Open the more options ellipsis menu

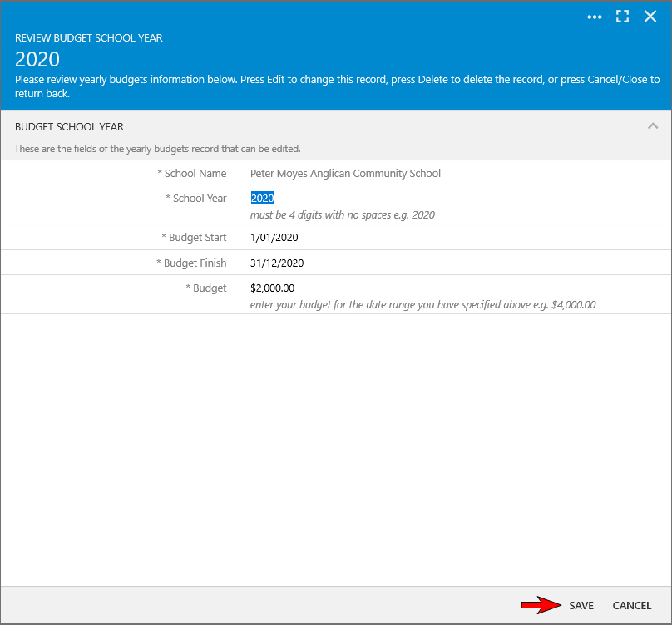[x=595, y=17]
